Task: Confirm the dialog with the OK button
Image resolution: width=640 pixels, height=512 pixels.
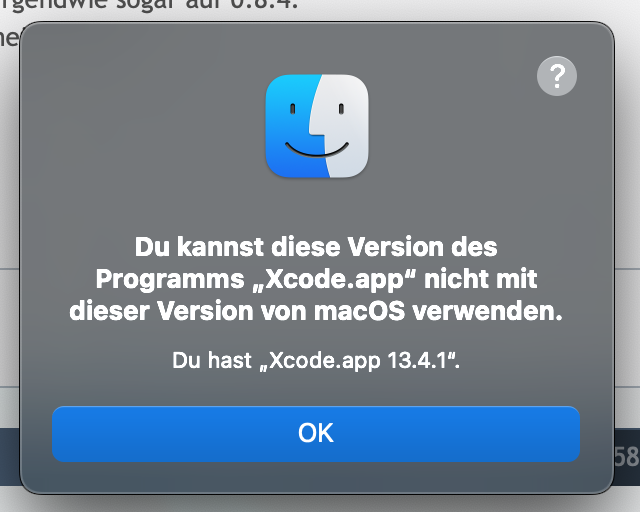Action: coord(316,434)
